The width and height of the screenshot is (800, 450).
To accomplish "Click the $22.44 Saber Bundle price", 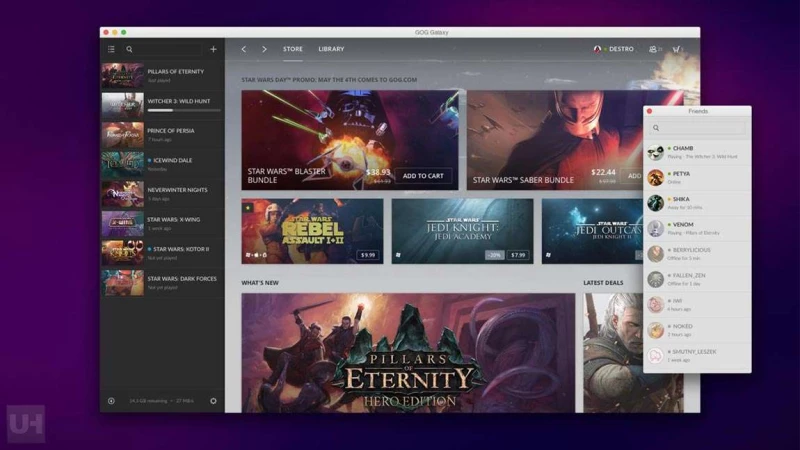I will pos(604,172).
